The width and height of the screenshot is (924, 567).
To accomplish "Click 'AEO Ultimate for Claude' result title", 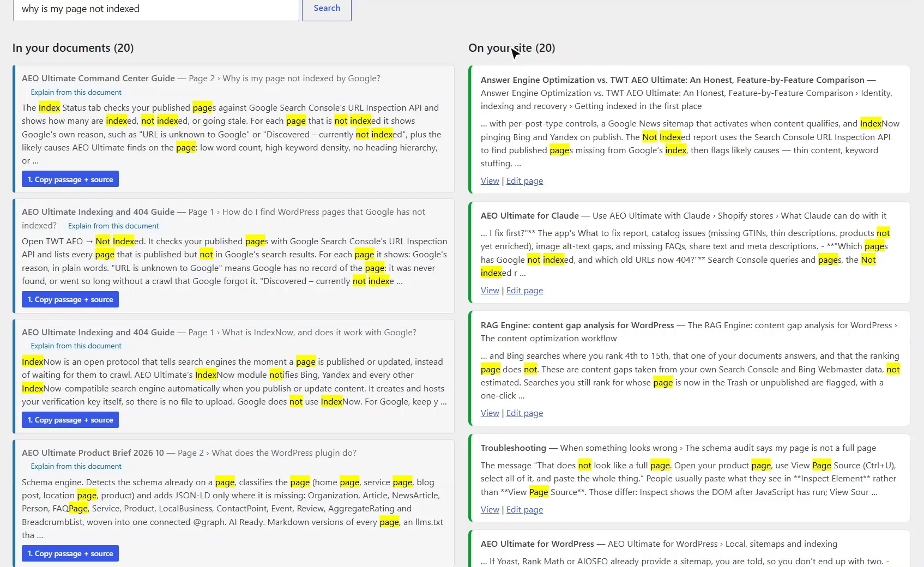I will pos(529,216).
